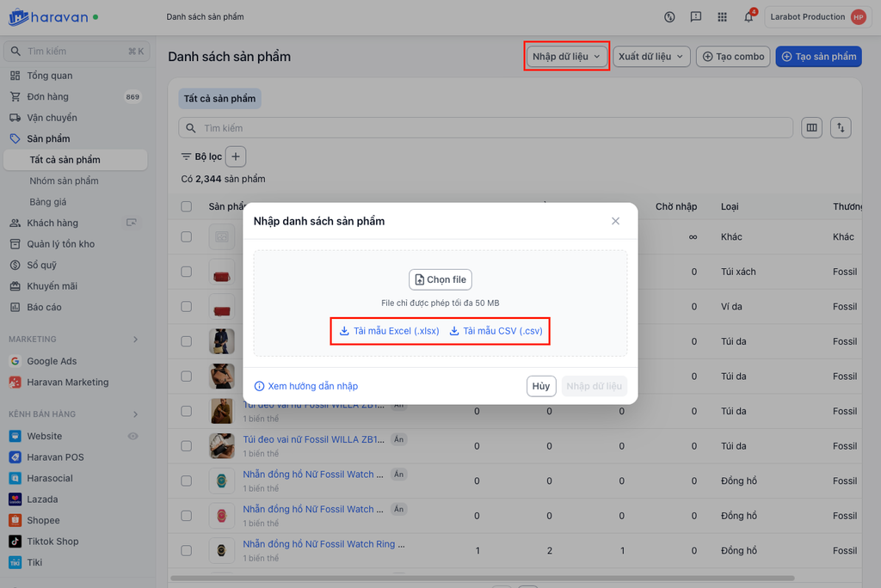Click the Chọn file button
881x588 pixels.
(440, 279)
